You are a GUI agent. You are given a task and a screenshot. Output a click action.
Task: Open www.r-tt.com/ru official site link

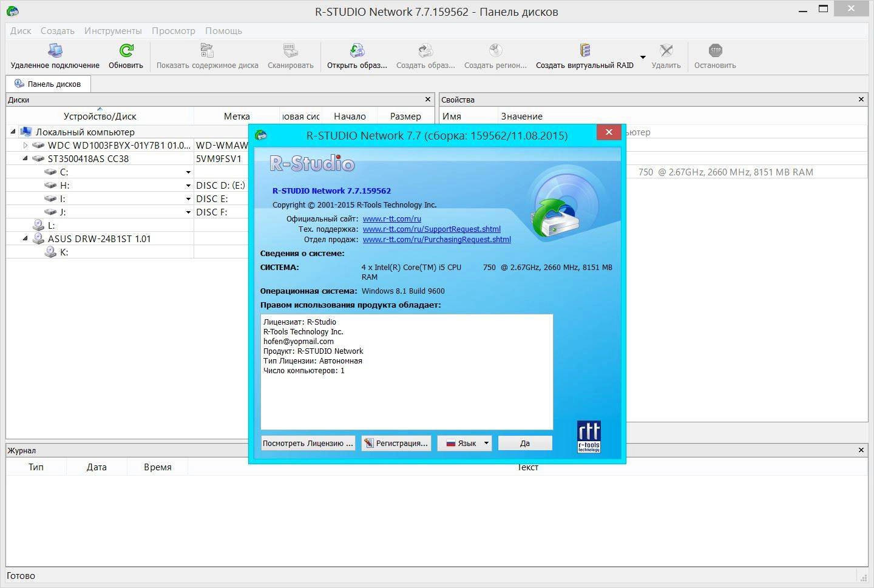click(392, 218)
